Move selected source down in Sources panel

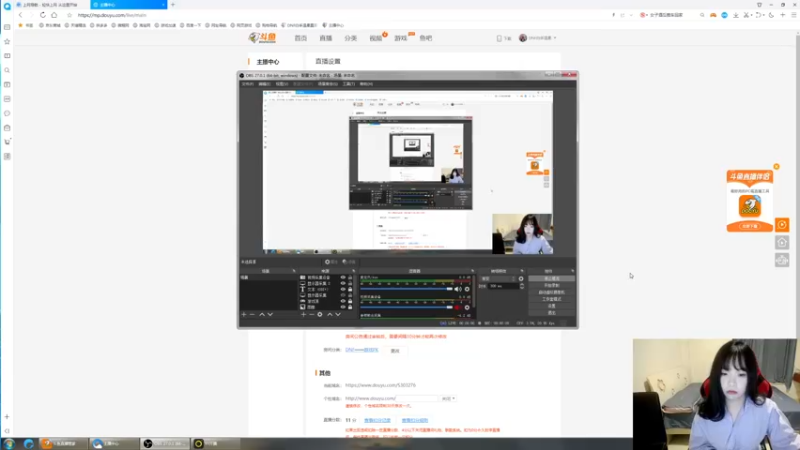[338, 314]
